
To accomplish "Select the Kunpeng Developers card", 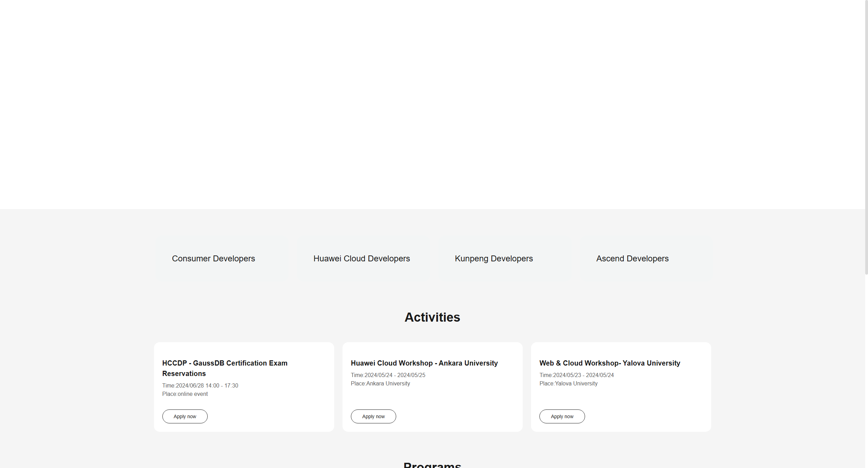I will [x=504, y=259].
